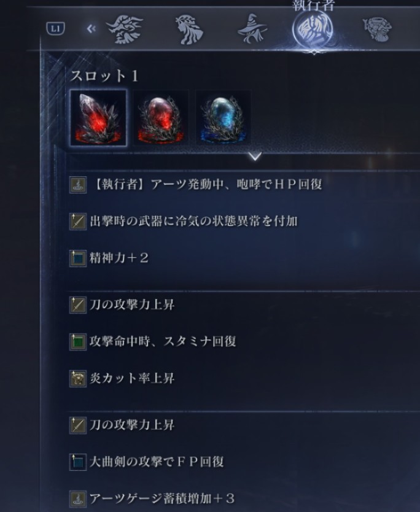Select the rightmost bearded character icon
This screenshot has width=420, height=512.
click(x=378, y=29)
